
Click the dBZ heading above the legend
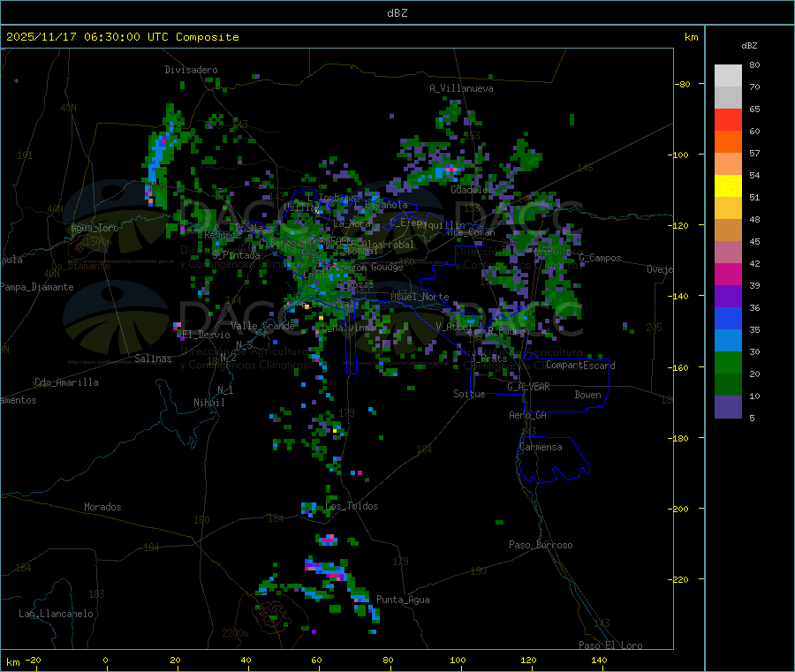click(x=749, y=46)
